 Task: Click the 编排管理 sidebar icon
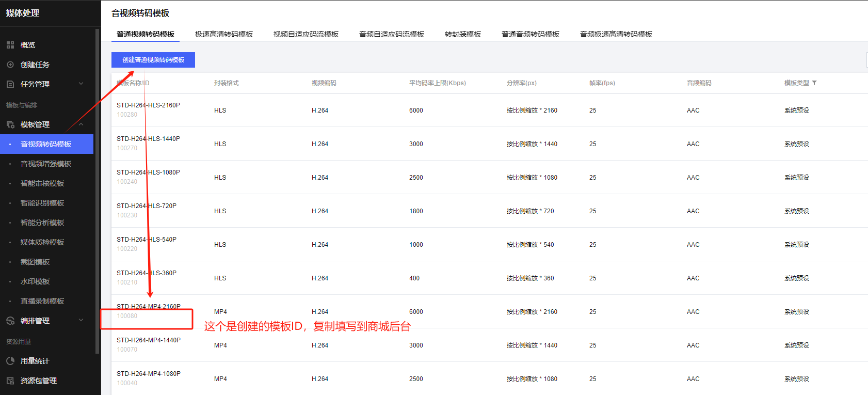tap(10, 321)
